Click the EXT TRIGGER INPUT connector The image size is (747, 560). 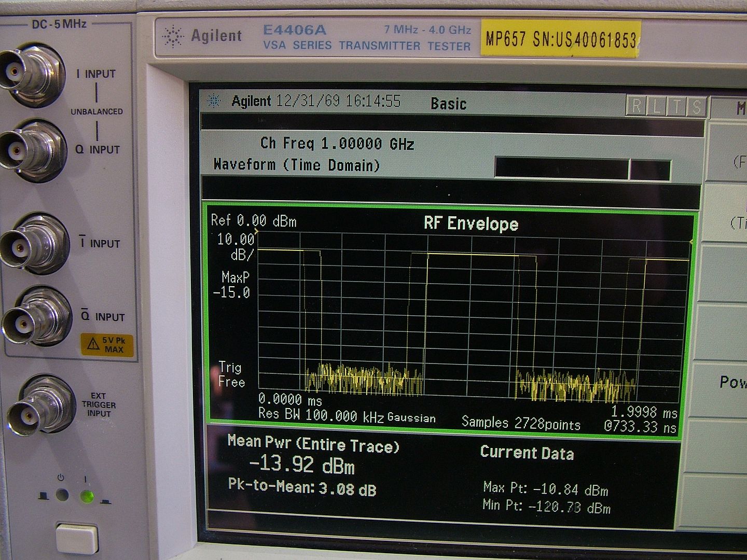(41, 405)
